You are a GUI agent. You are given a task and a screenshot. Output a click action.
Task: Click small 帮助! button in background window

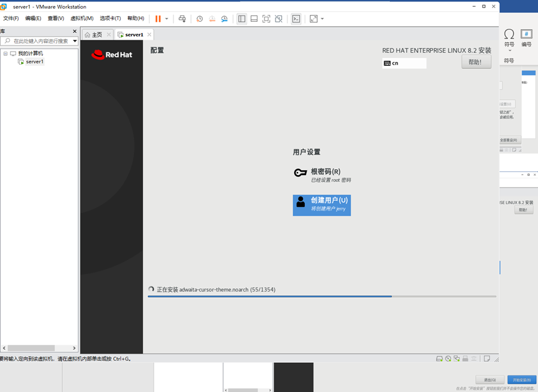524,210
